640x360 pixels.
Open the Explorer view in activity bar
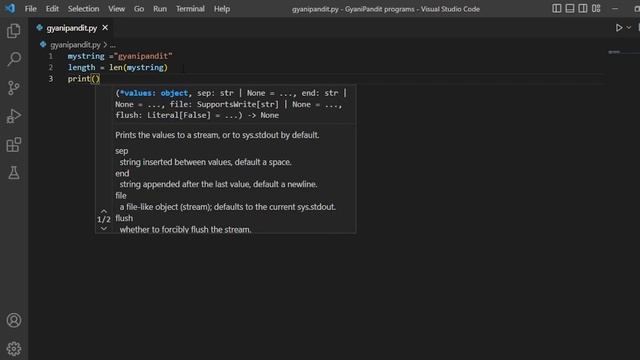coord(13,31)
